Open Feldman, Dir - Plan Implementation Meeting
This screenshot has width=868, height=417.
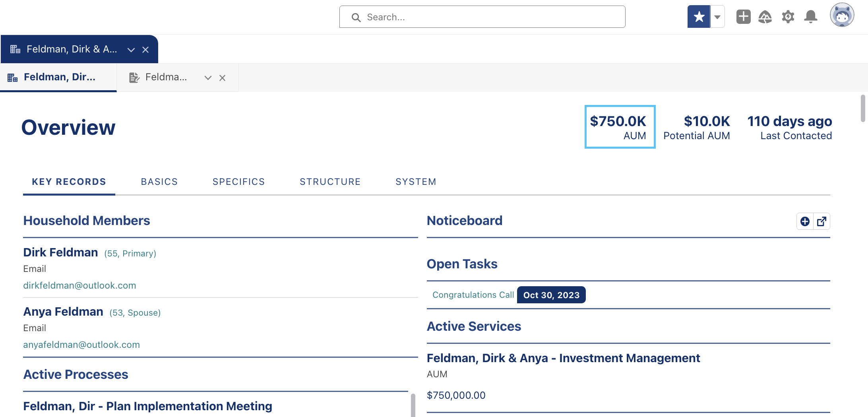(x=147, y=406)
